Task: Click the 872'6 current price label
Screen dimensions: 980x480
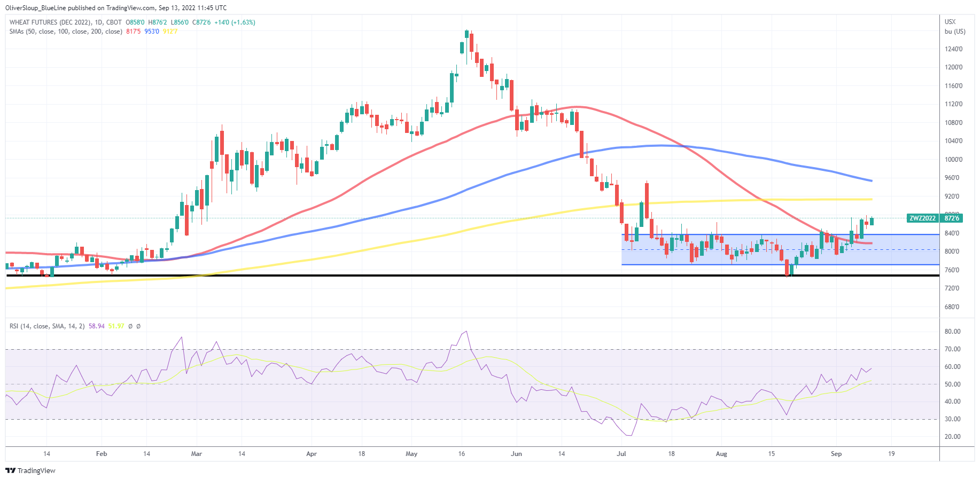Action: 952,218
